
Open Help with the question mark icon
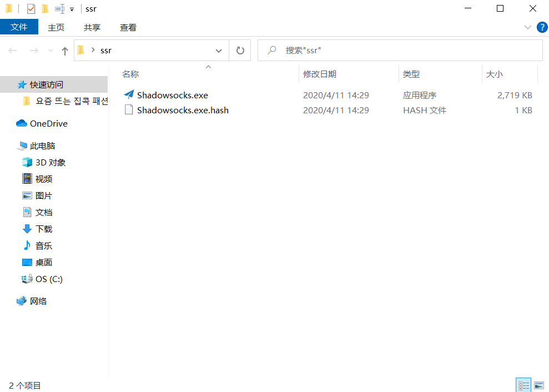542,27
